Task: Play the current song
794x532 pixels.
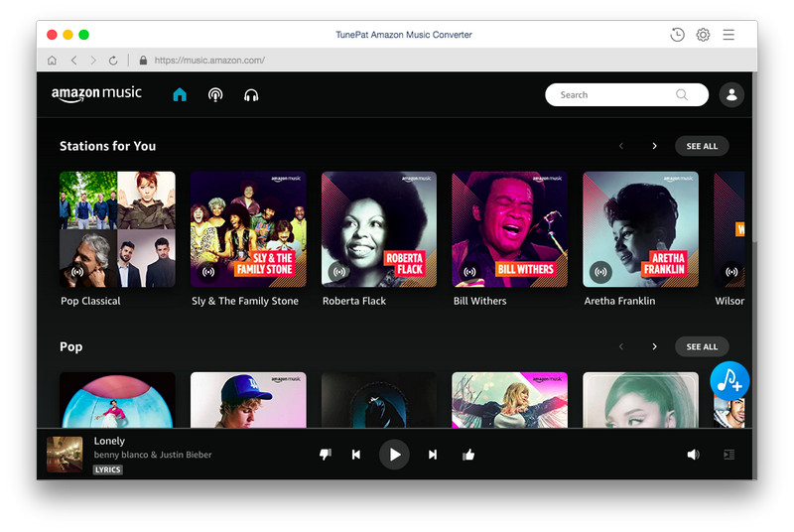Action: pyautogui.click(x=394, y=455)
